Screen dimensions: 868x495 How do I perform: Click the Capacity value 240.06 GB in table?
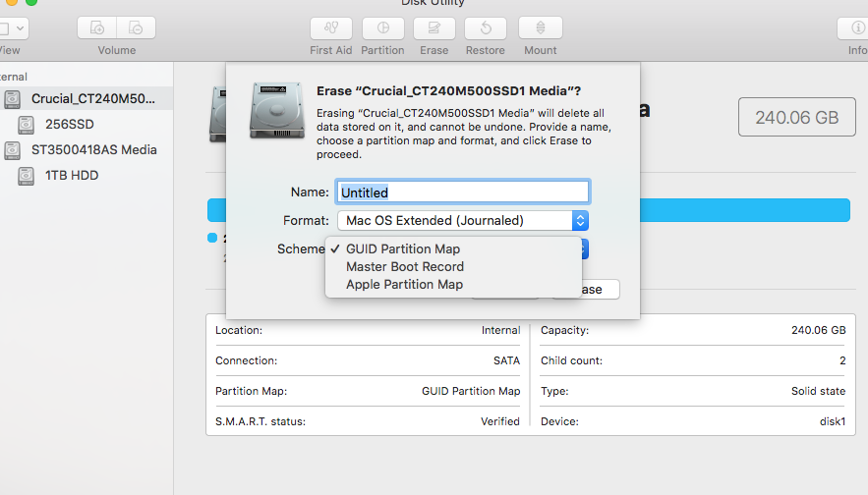click(818, 330)
